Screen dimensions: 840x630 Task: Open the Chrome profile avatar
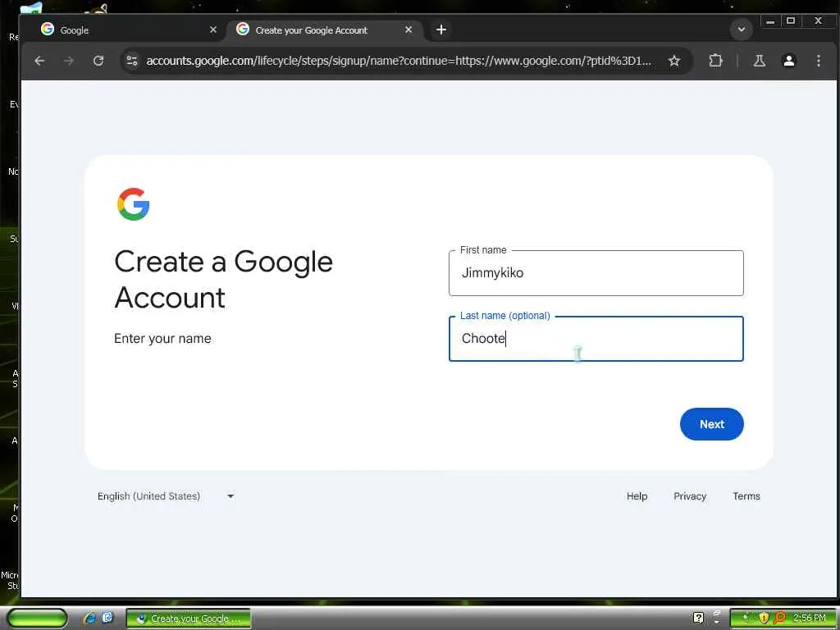point(788,61)
